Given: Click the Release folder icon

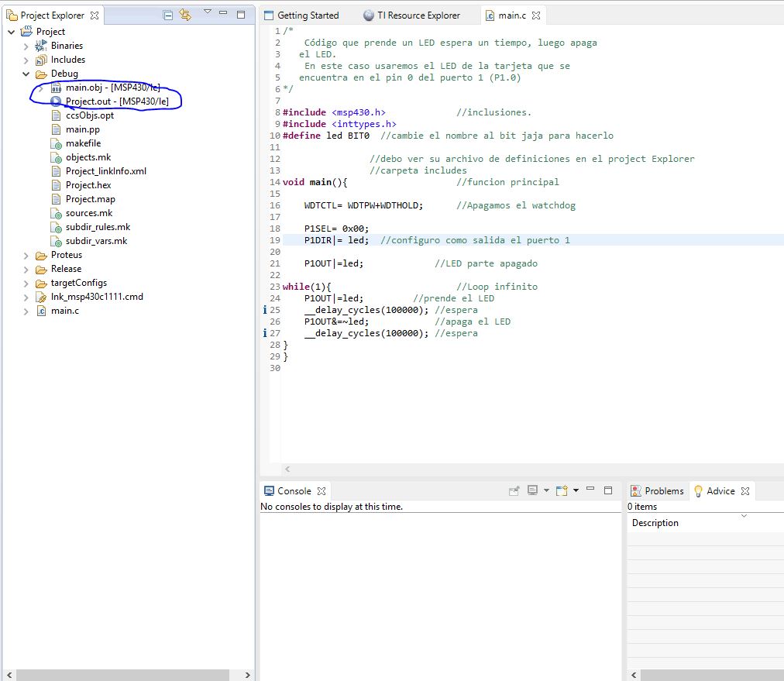Looking at the screenshot, I should (x=41, y=270).
